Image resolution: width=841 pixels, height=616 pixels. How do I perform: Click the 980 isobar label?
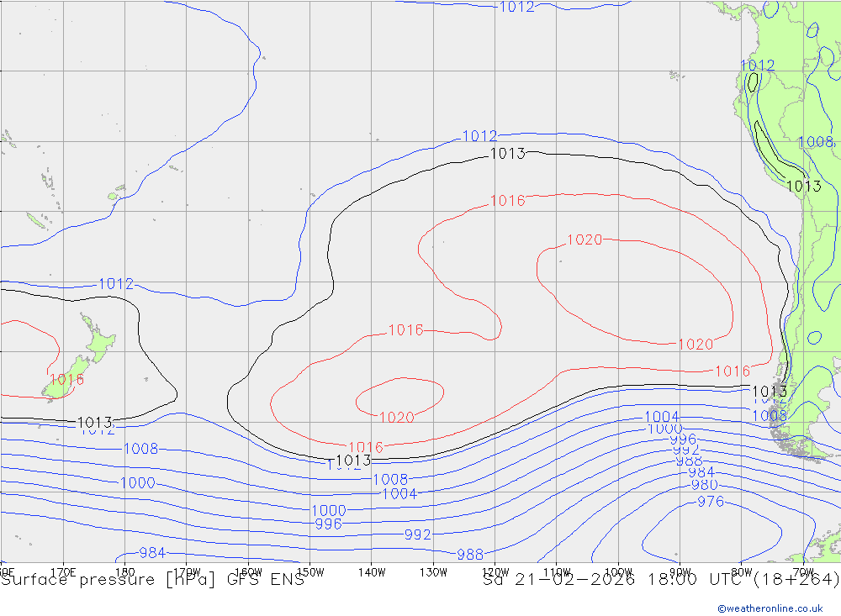point(704,485)
